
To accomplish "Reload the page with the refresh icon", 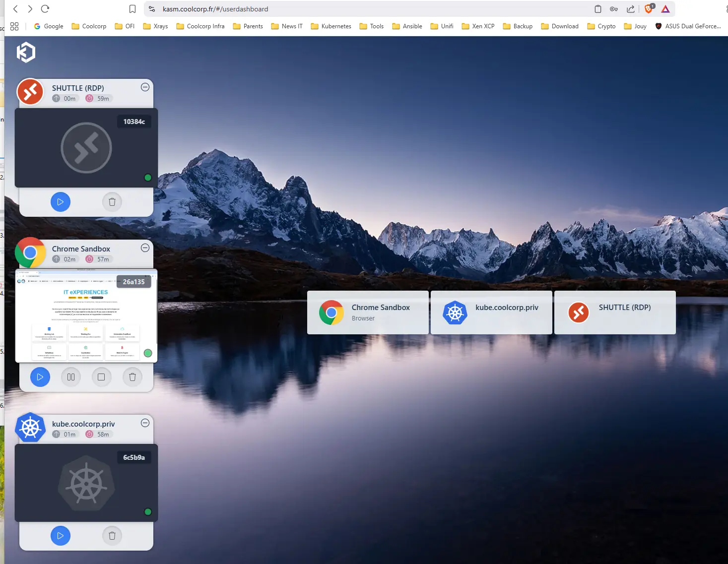I will 45,9.
